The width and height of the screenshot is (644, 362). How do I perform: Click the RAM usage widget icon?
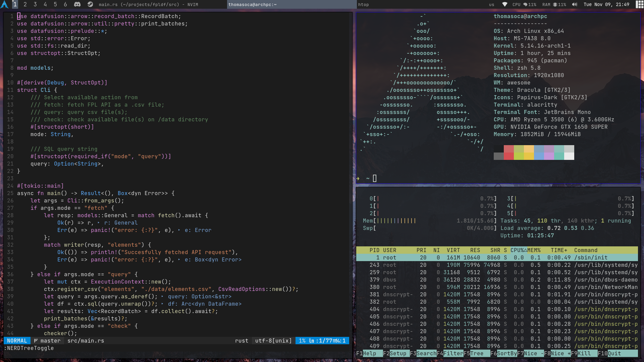pos(555,4)
